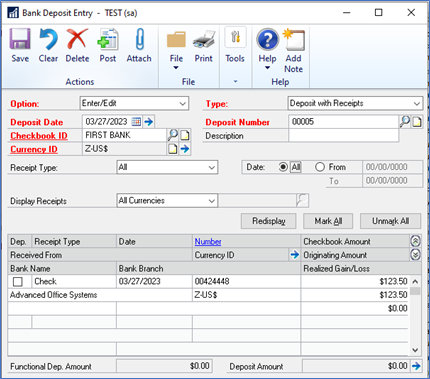The height and width of the screenshot is (379, 430).
Task: Open the Tools icon
Action: pos(235,37)
